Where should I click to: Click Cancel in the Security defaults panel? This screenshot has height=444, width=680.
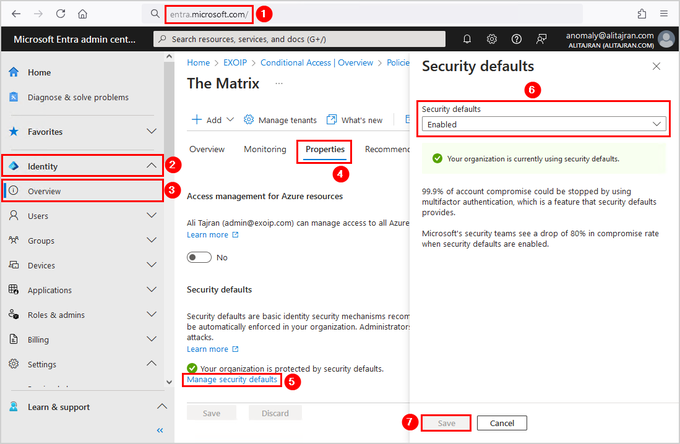coord(502,423)
